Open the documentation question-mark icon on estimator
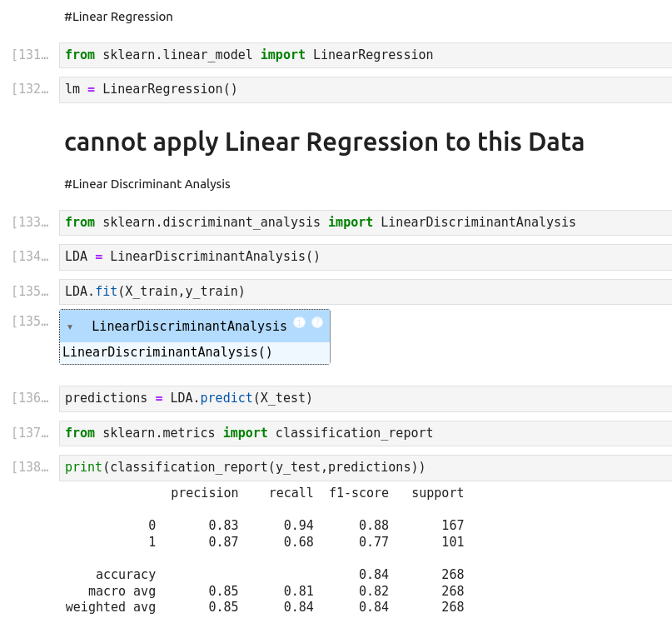 click(317, 322)
